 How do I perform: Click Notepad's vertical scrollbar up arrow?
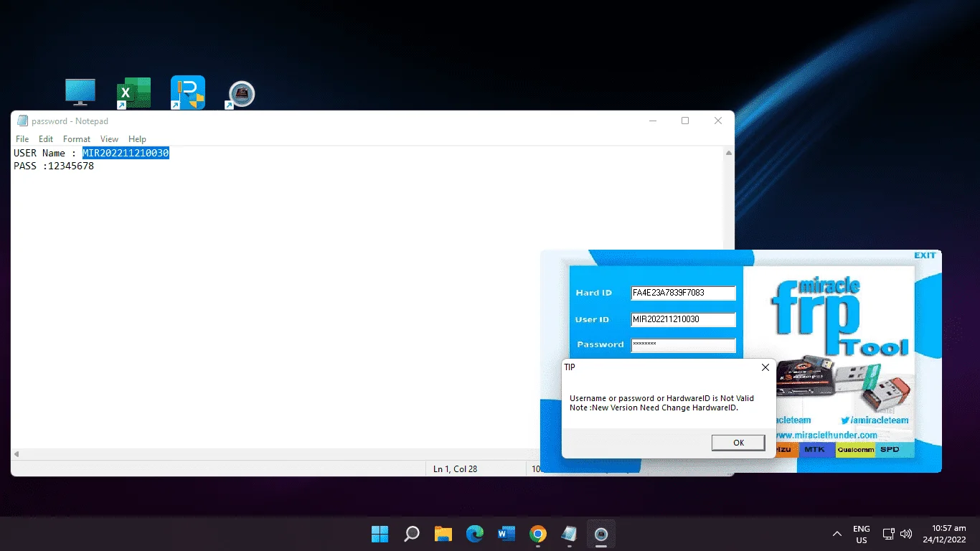[x=729, y=153]
